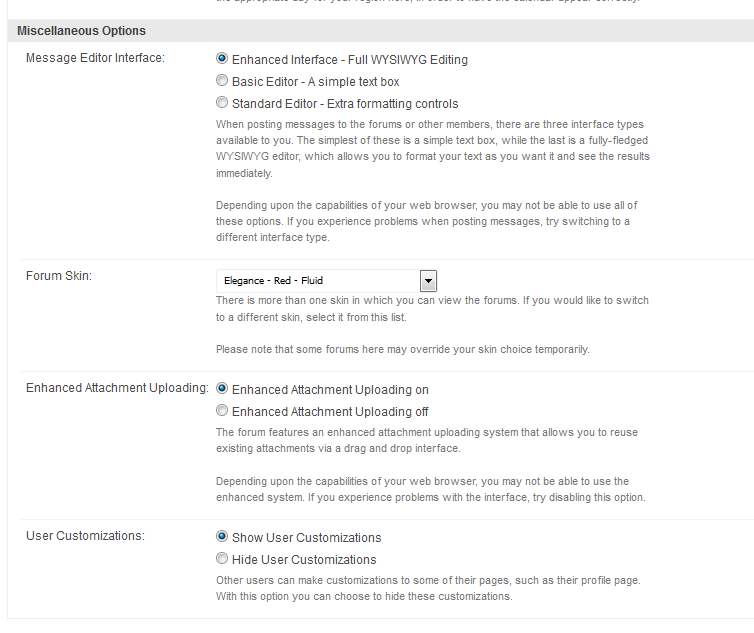Screen dimensions: 754x633
Task: Click the Enhanced Attachment Uploading label
Action: [117, 388]
